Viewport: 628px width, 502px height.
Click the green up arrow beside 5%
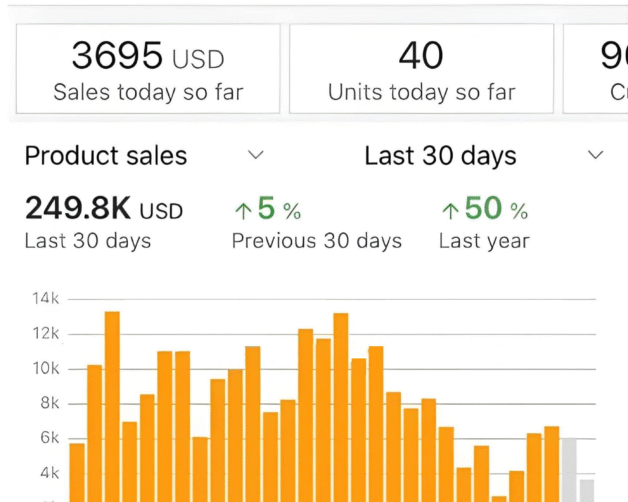[x=242, y=210]
